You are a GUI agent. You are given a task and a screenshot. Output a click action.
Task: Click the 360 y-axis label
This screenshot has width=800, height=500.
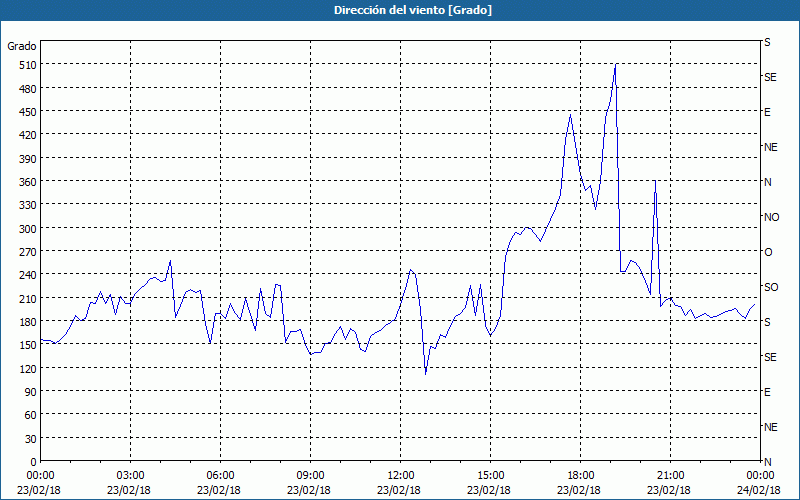coord(28,182)
